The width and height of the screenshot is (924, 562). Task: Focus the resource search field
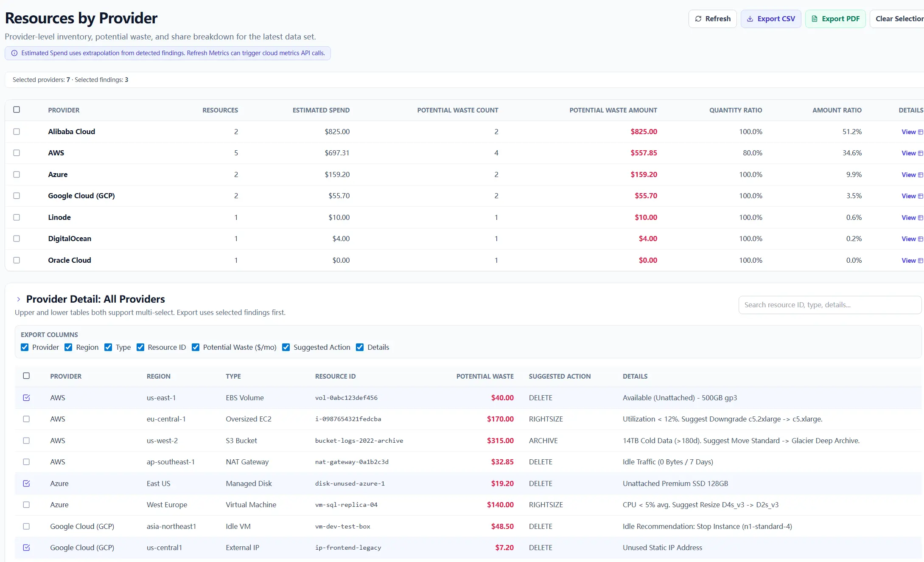click(x=830, y=305)
